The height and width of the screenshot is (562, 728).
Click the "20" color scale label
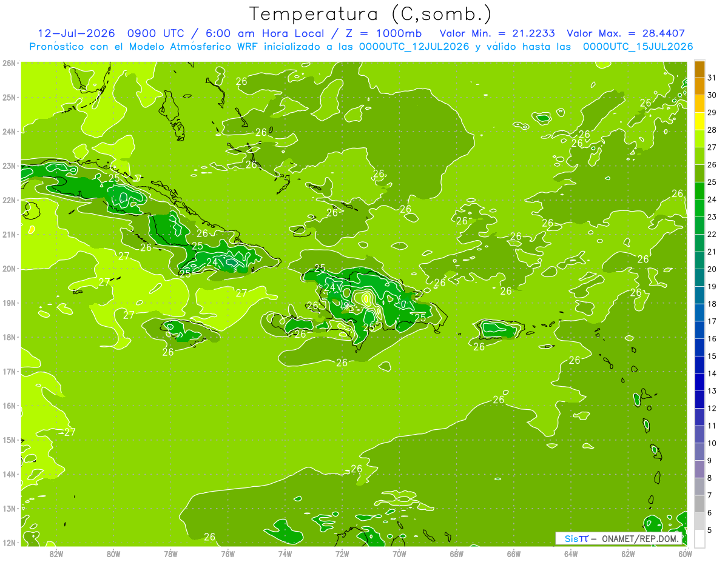(x=712, y=269)
